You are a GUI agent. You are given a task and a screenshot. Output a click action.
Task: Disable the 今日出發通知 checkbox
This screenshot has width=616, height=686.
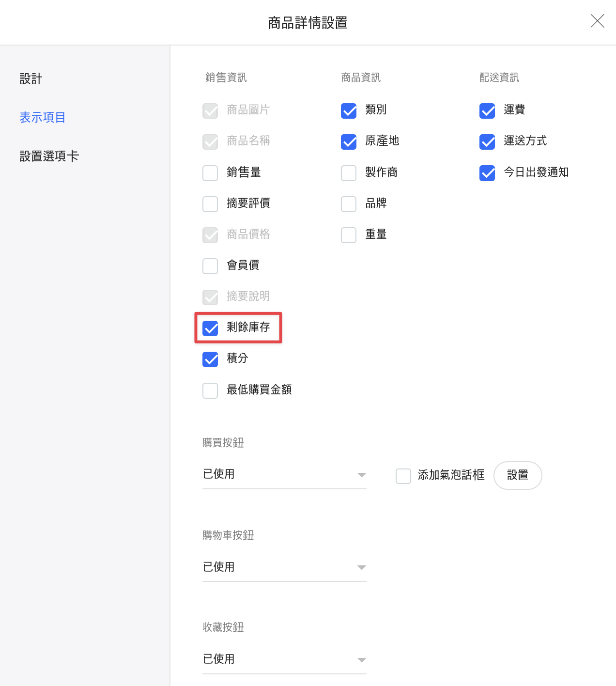click(x=487, y=173)
